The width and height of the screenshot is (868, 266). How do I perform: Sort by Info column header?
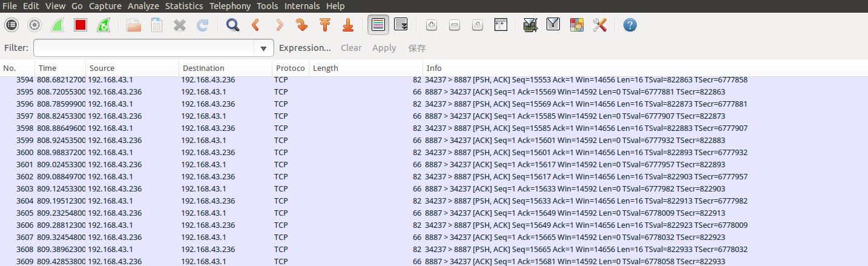tap(645, 68)
